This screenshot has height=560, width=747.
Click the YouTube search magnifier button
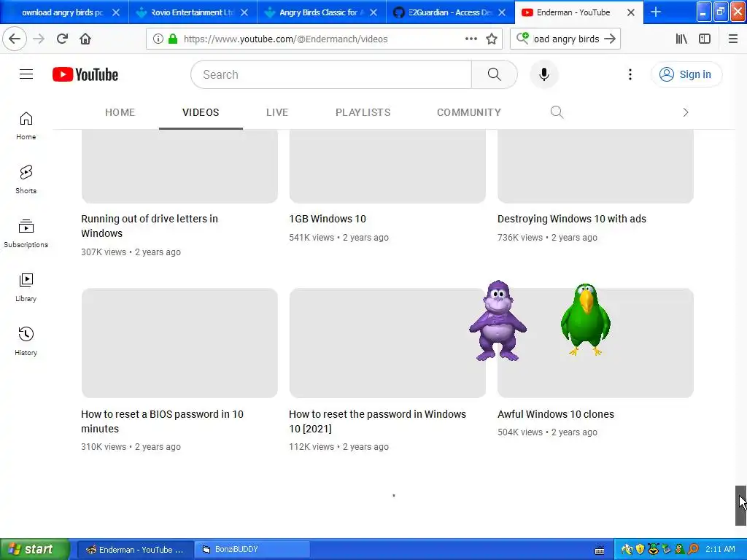[x=494, y=74]
